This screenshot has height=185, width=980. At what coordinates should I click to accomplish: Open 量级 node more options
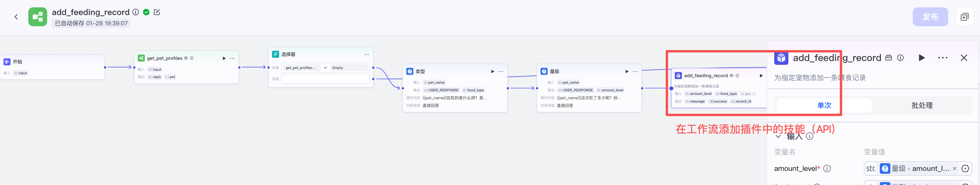[x=635, y=71]
